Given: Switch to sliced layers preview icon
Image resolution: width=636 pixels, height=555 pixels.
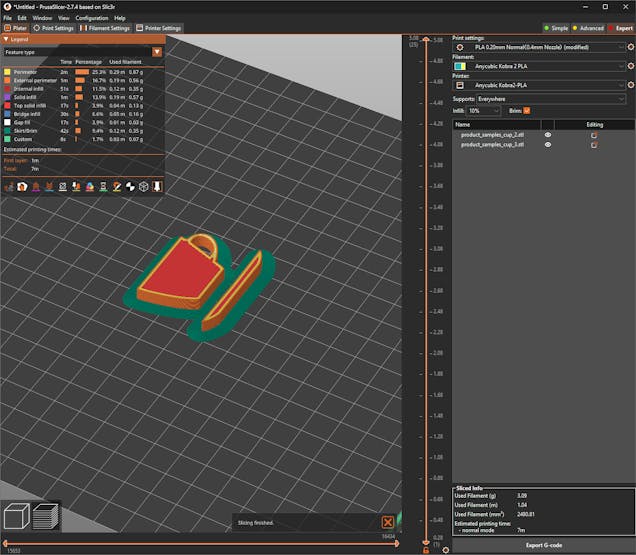Looking at the screenshot, I should 46,517.
